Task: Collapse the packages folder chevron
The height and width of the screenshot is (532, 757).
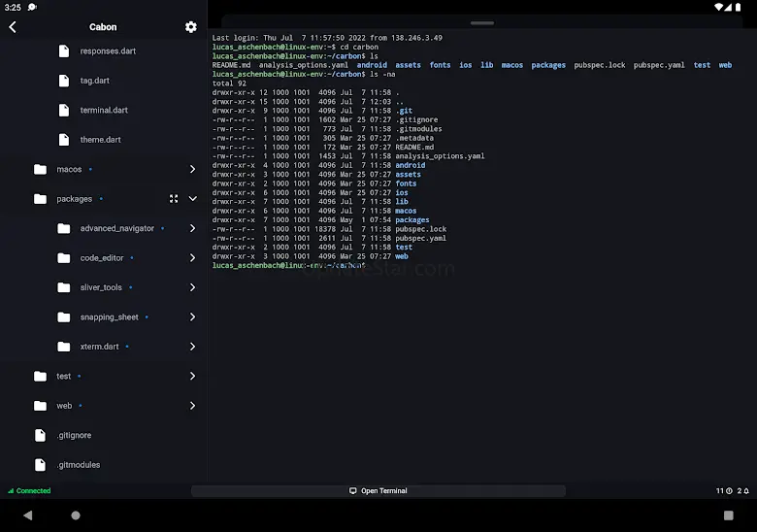Action: (x=192, y=199)
